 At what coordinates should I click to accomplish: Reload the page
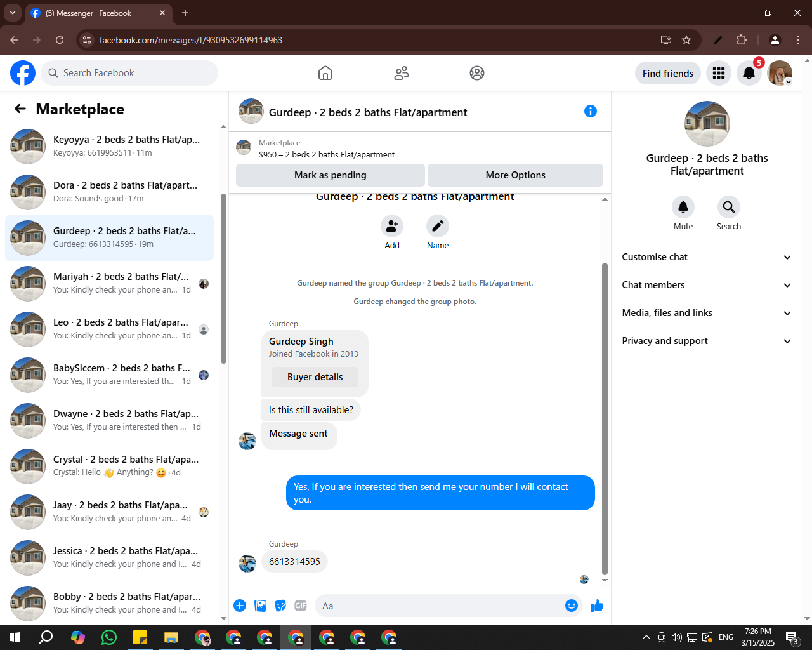[60, 40]
